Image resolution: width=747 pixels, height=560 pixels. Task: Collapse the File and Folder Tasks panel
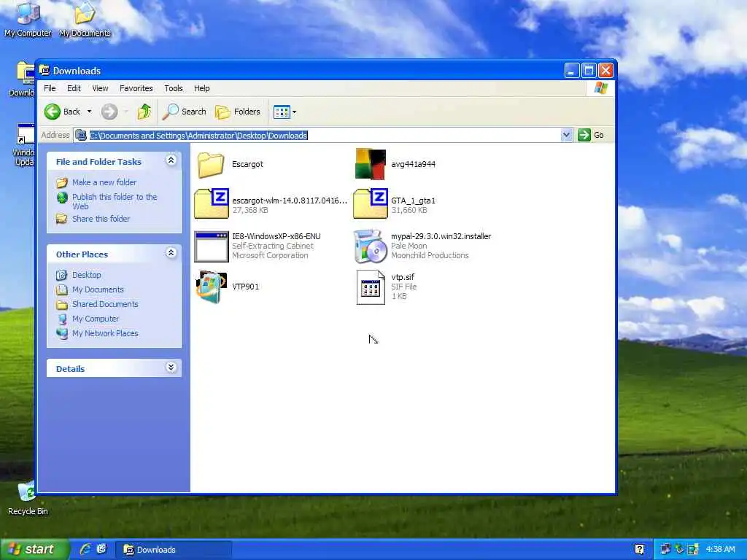(171, 160)
